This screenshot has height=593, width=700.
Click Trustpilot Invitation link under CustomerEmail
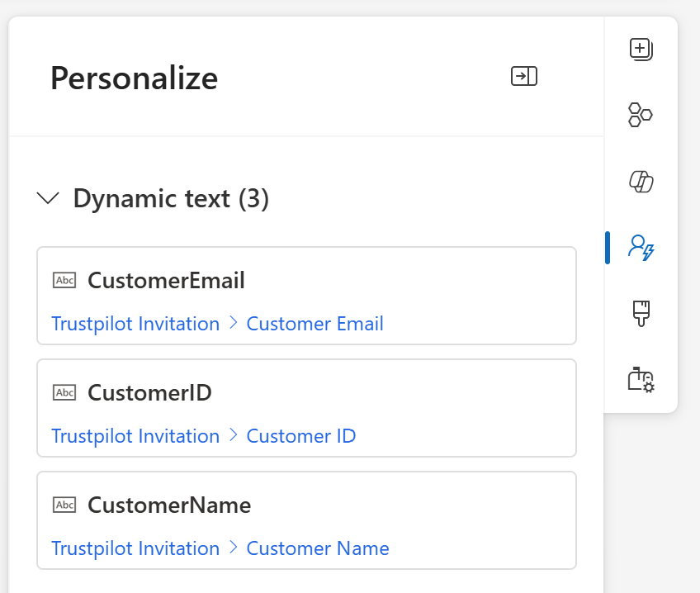click(135, 324)
